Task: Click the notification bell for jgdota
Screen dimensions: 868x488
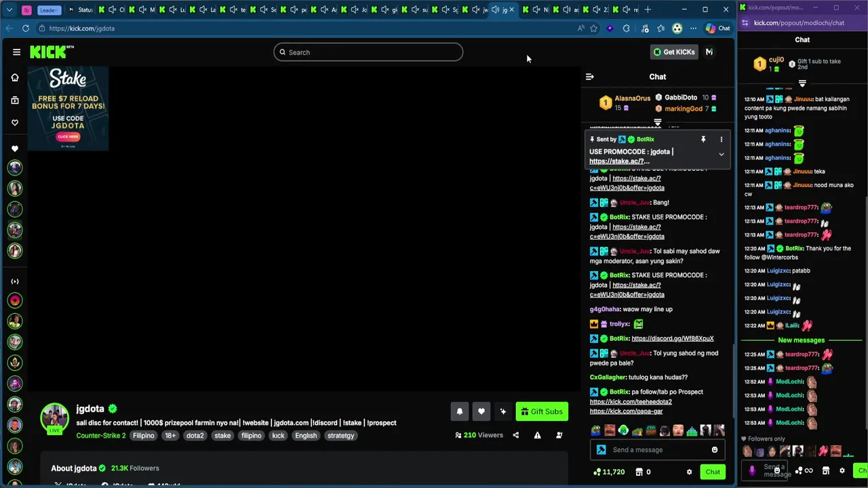Action: pyautogui.click(x=460, y=411)
